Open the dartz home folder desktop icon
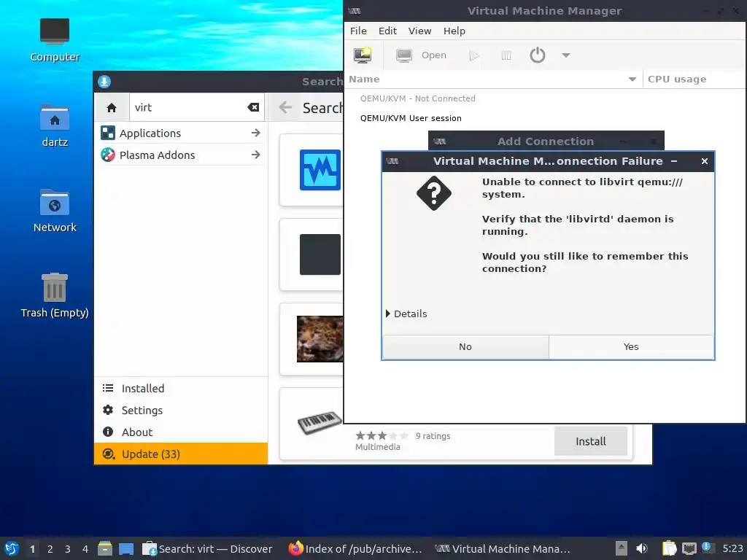 point(55,125)
